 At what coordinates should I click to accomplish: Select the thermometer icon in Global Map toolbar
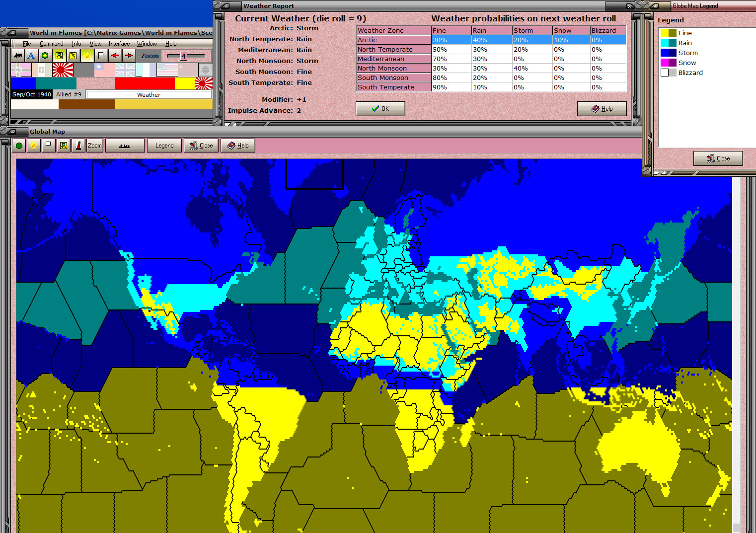coord(78,145)
